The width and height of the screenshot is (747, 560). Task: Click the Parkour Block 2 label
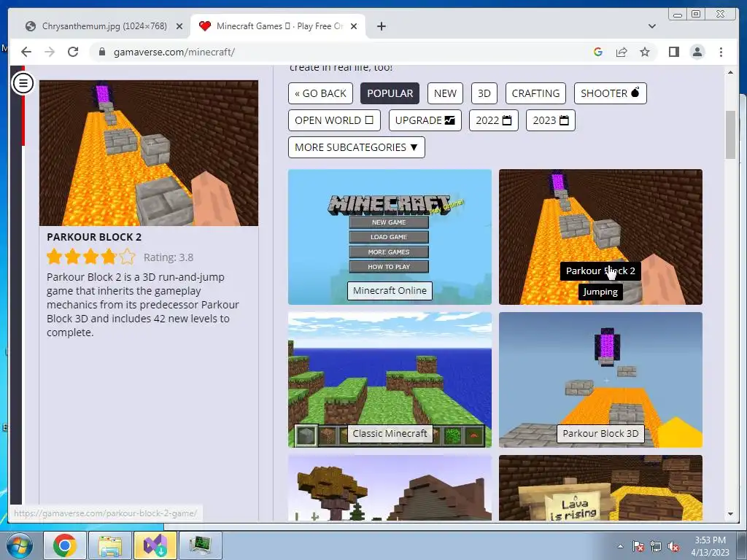(600, 271)
